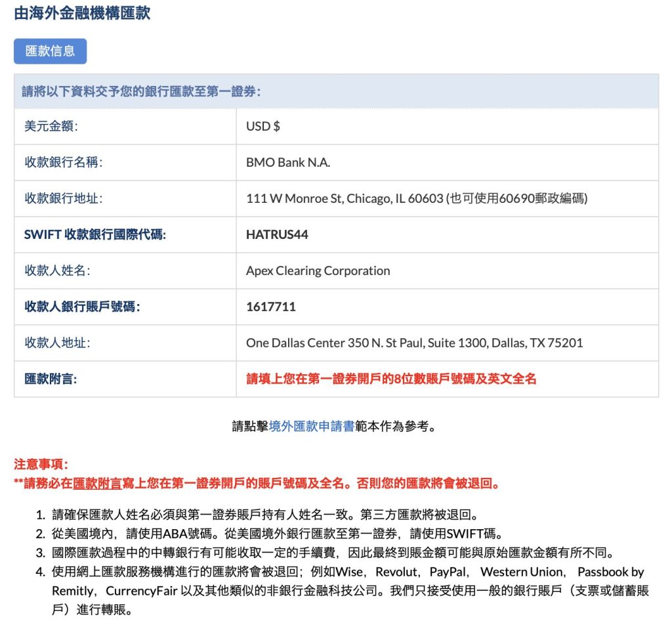The height and width of the screenshot is (627, 672).
Task: Click the One Dallas Center payee address
Action: click(414, 343)
